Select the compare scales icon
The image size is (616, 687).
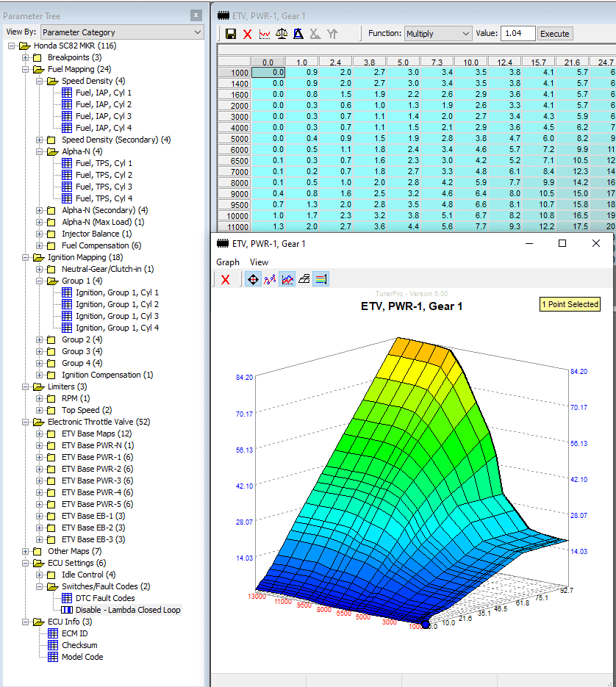click(282, 33)
